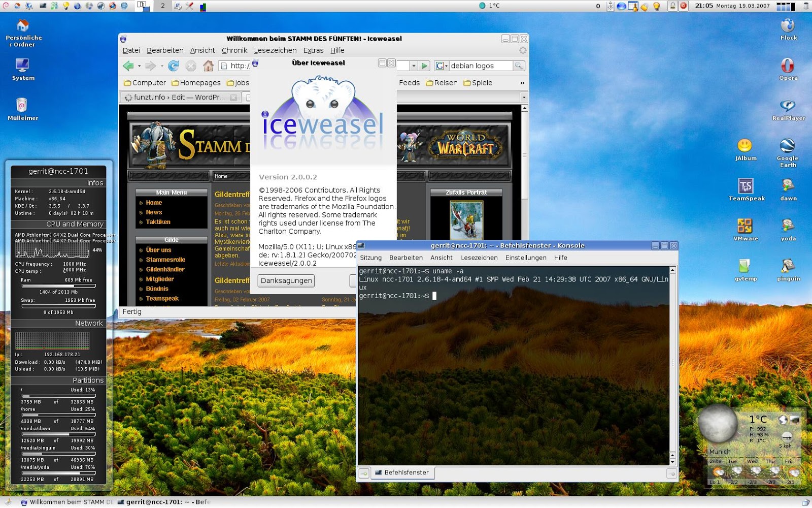The image size is (812, 508).
Task: Click the Konsole scrollbar up arrow
Action: 672,270
